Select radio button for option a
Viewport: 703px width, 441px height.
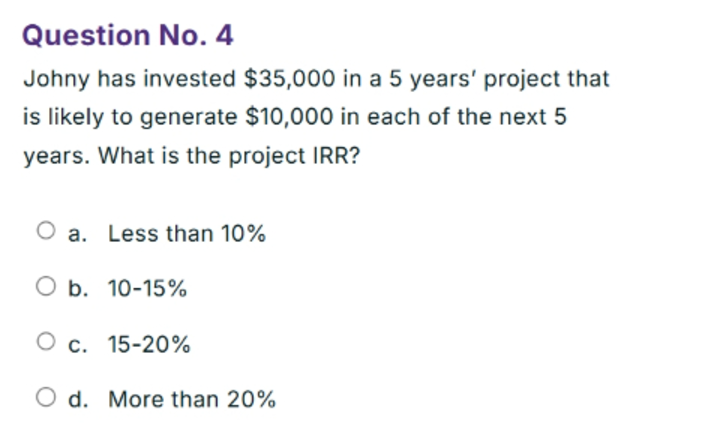(46, 231)
